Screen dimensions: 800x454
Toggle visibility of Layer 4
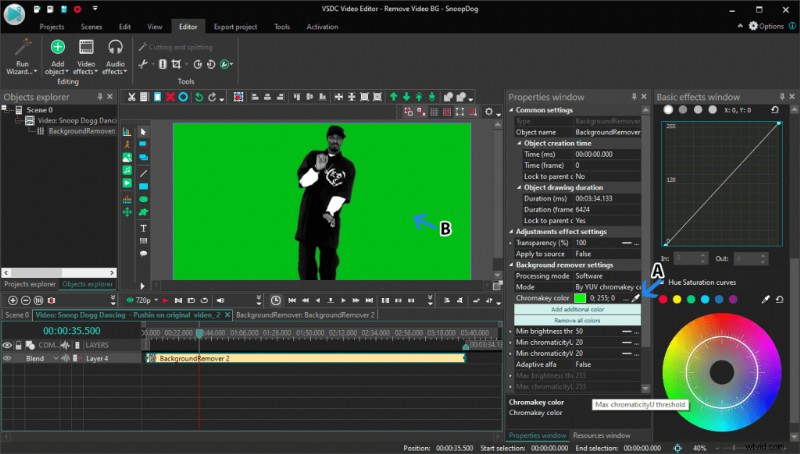click(7, 359)
